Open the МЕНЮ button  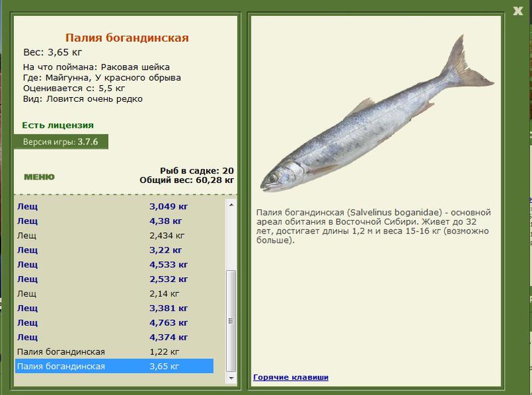[39, 177]
